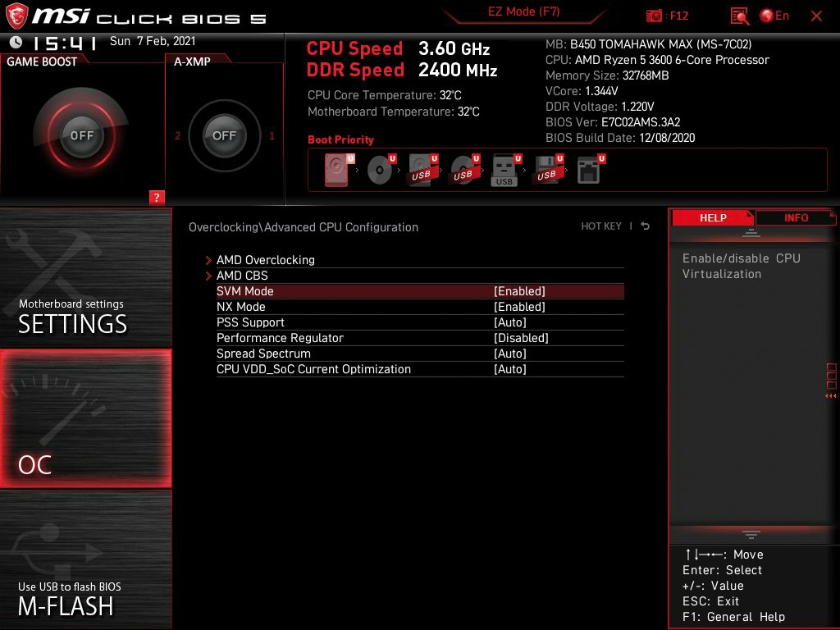Screen dimensions: 840x630
Task: Select A-XMP profile 2
Action: pyautogui.click(x=177, y=136)
